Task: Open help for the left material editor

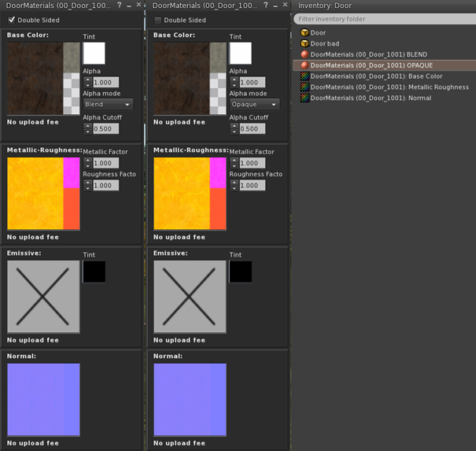Action: click(120, 6)
